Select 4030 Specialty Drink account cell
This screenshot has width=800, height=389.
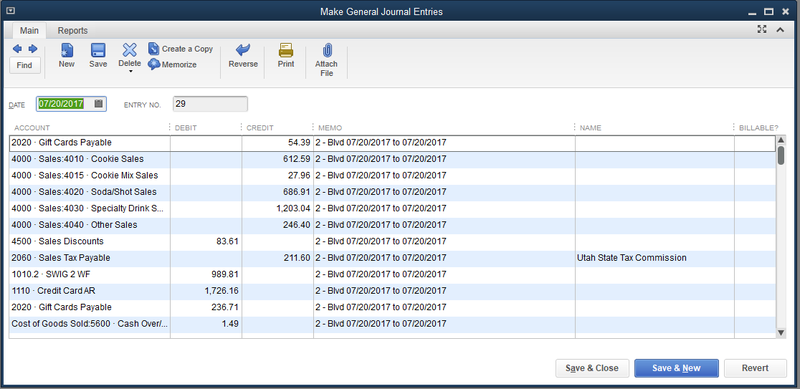coord(90,208)
